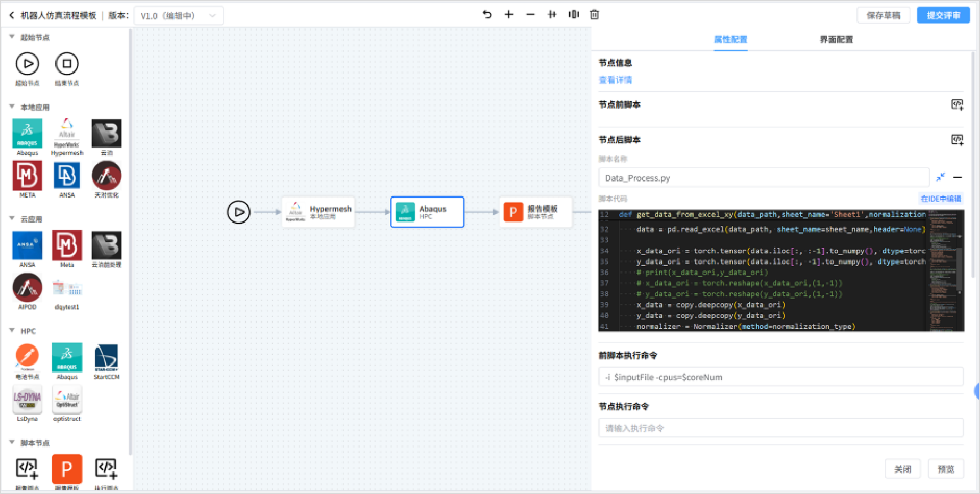Click the trash delete icon in toolbar
Screen dimensions: 980x494
pyautogui.click(x=594, y=14)
